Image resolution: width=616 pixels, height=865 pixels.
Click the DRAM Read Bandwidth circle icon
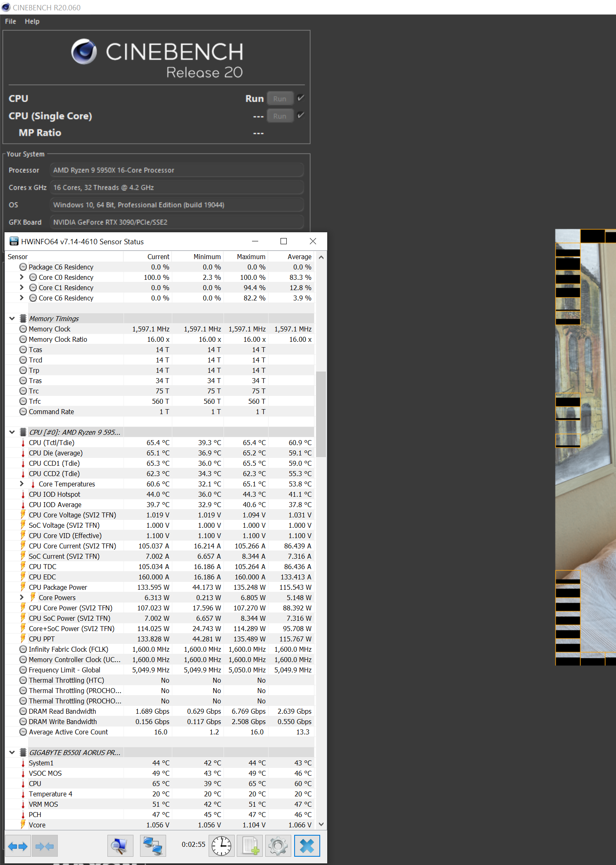(23, 711)
